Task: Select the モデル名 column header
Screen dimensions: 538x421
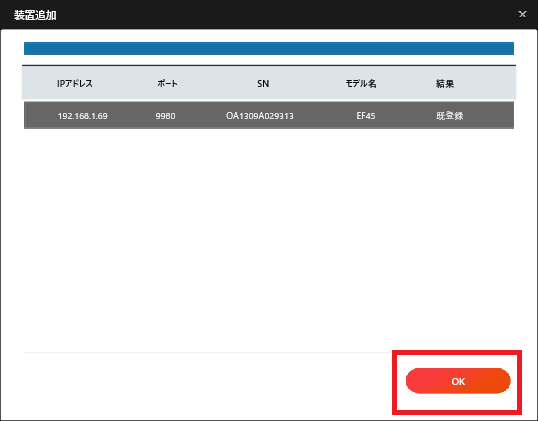Action: point(361,83)
